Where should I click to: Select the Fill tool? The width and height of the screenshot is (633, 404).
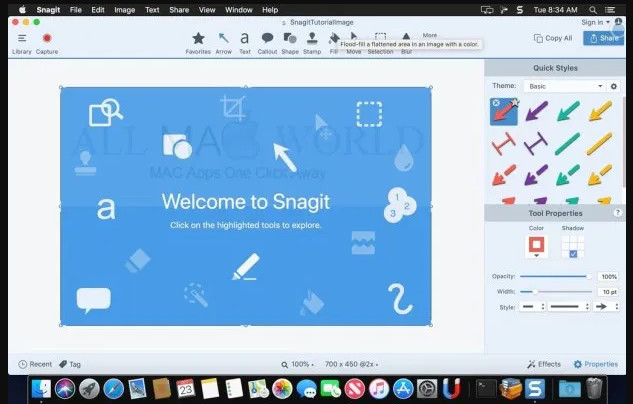pyautogui.click(x=333, y=43)
